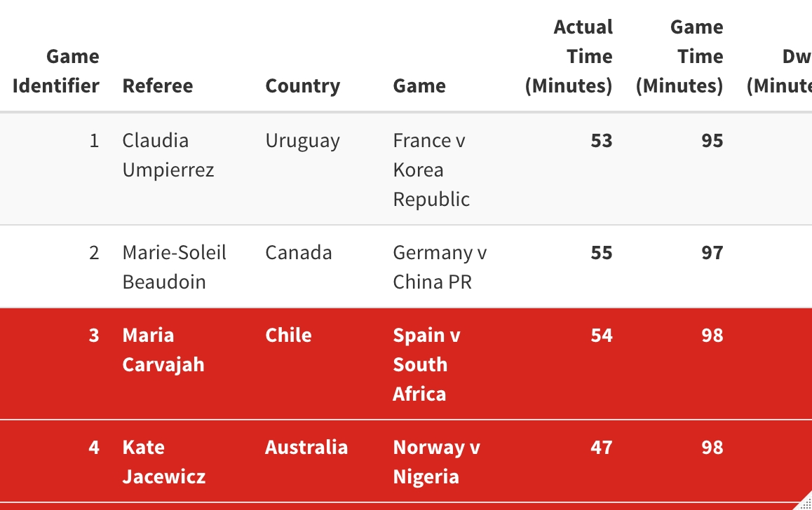Click the resize handle in the table corner
Viewport: 812px width, 510px height.
coord(805,503)
